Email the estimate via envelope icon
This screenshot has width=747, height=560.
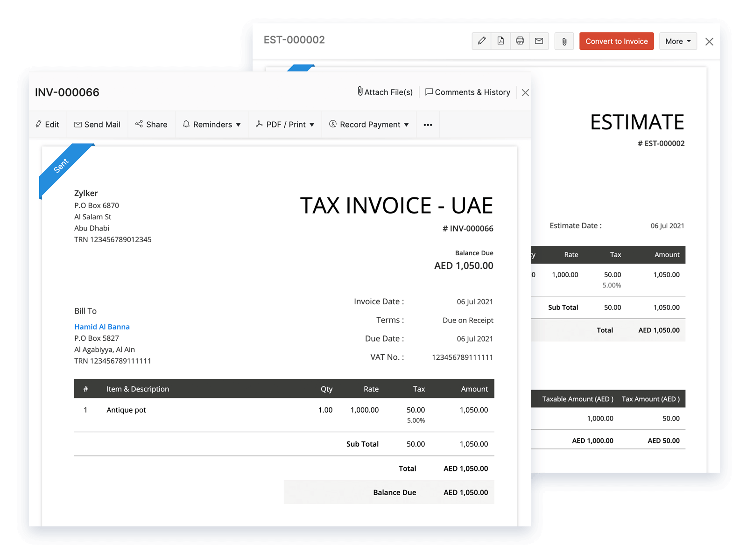coord(539,41)
